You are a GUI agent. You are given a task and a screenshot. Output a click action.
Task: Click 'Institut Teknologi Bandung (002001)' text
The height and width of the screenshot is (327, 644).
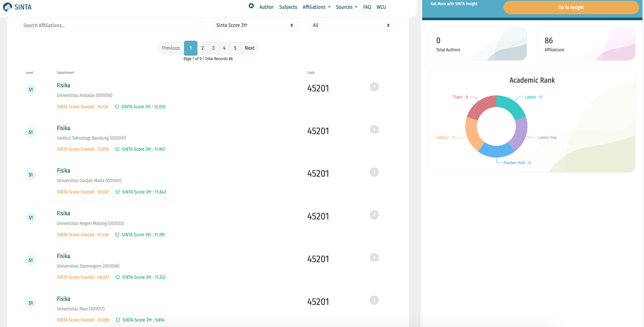point(92,138)
